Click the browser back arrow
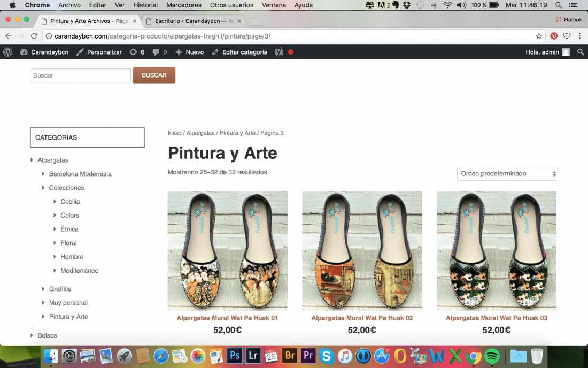The height and width of the screenshot is (368, 588). pyautogui.click(x=8, y=36)
